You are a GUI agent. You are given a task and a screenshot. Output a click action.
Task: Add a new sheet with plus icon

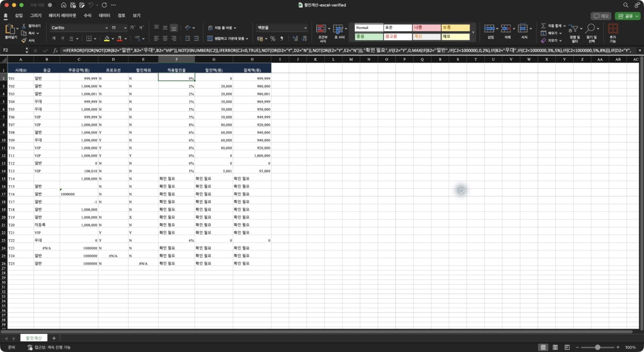point(54,338)
